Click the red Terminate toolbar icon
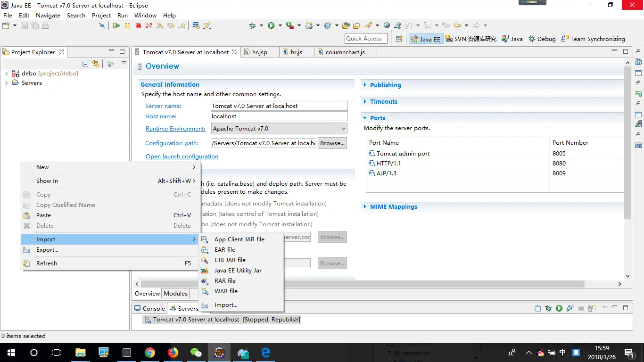The width and height of the screenshot is (644, 362). (138, 26)
